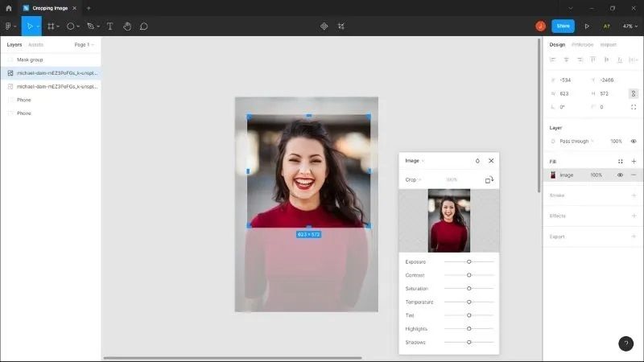Activate the Comment tool
The height and width of the screenshot is (362, 644).
point(144,26)
